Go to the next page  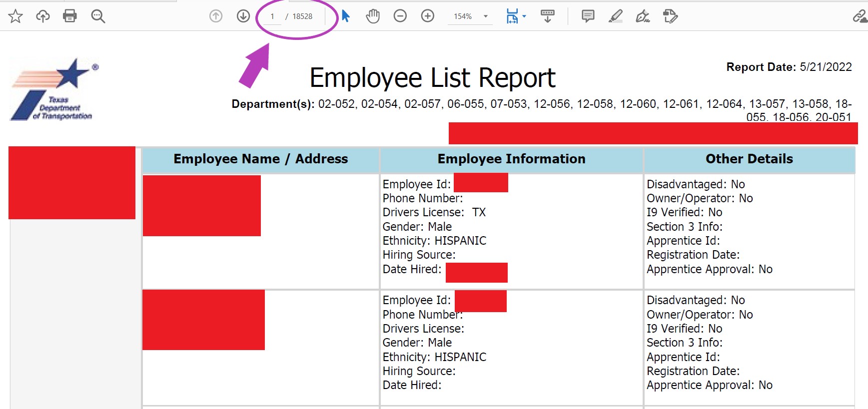[243, 16]
